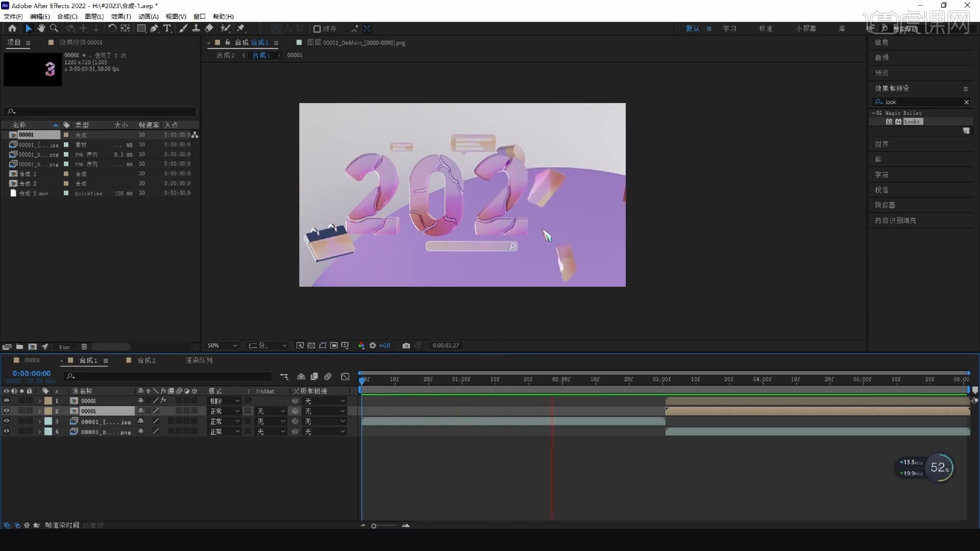Open show channel color icon in viewer
Screen dimensions: 980x551
pos(361,346)
